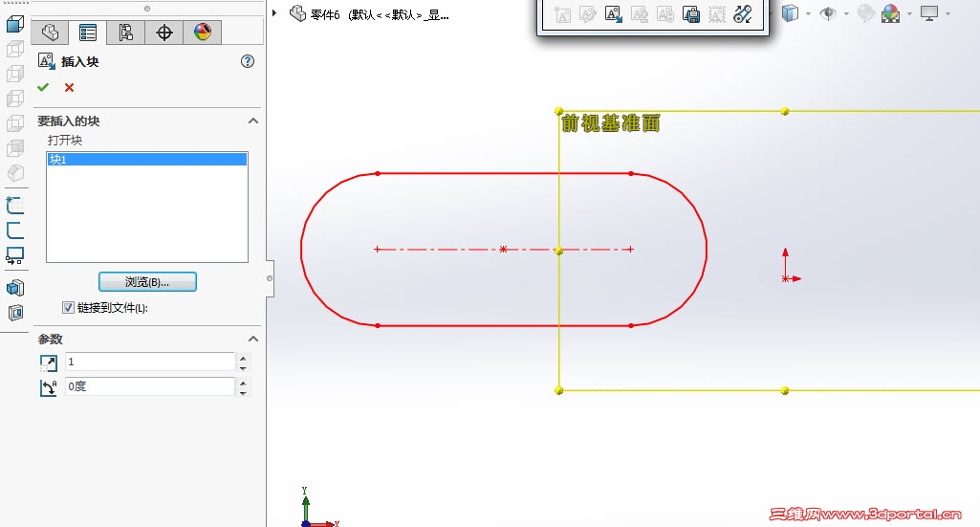Click the block rotation angle field
The height and width of the screenshot is (527, 980).
point(150,387)
